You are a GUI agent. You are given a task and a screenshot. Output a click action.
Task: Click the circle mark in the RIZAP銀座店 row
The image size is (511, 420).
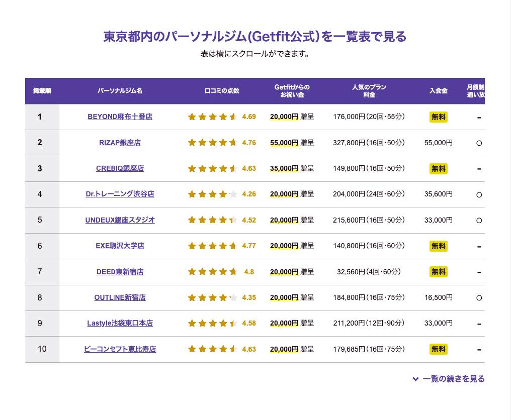click(479, 143)
